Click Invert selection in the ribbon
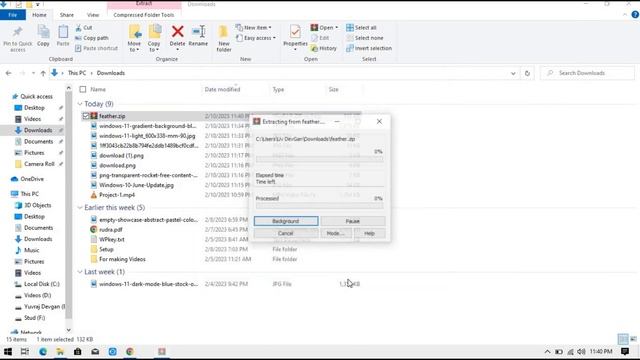 369,48
